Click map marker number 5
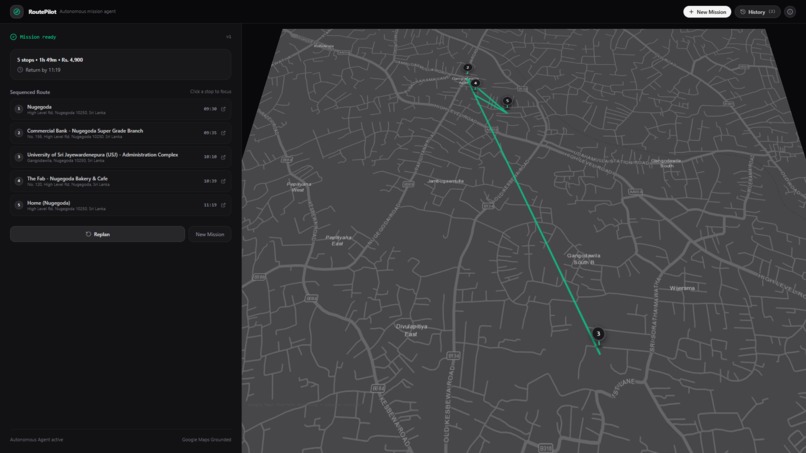 507,101
